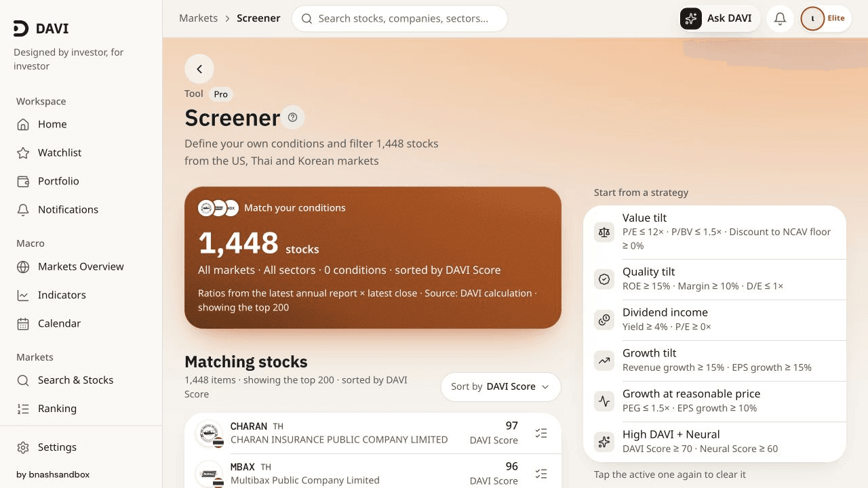Click the Markets breadcrumb link
Screen dimensions: 868x488
tap(199, 18)
